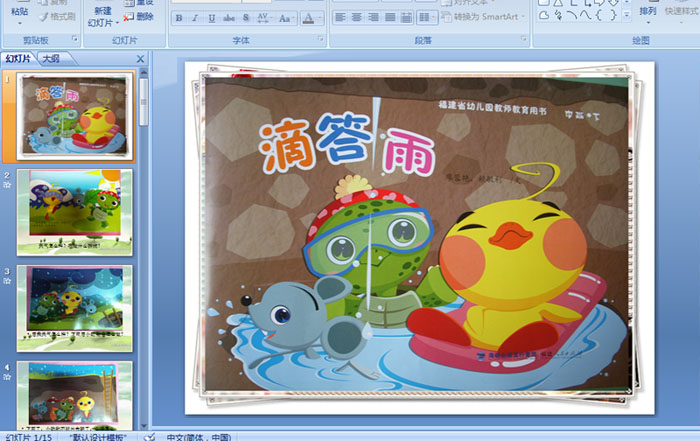Image resolution: width=700 pixels, height=441 pixels.
Task: Delete slide with 删除 button
Action: (139, 17)
